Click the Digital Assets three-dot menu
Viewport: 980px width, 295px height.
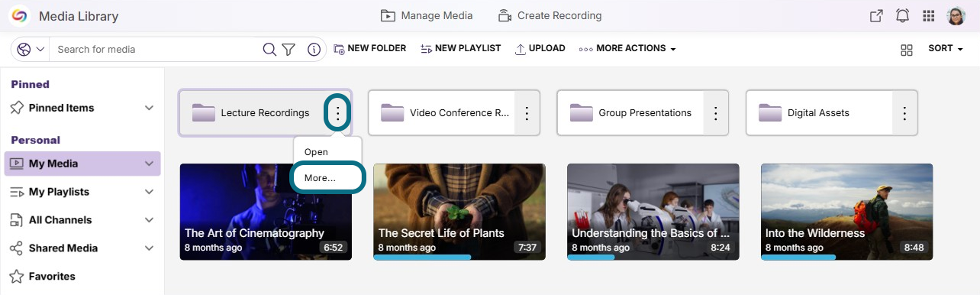coord(904,113)
